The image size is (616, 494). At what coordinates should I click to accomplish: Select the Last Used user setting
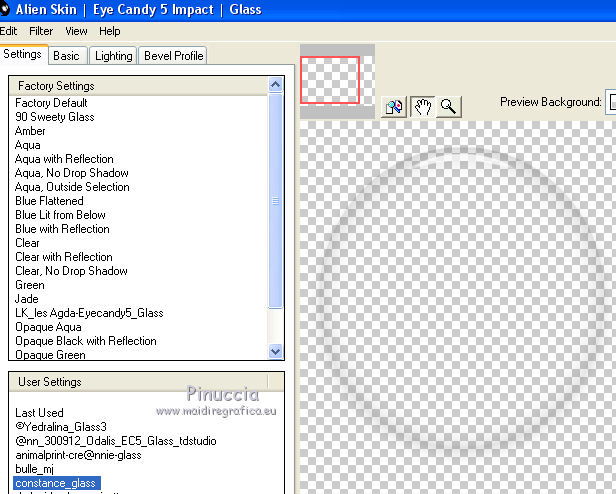click(39, 413)
